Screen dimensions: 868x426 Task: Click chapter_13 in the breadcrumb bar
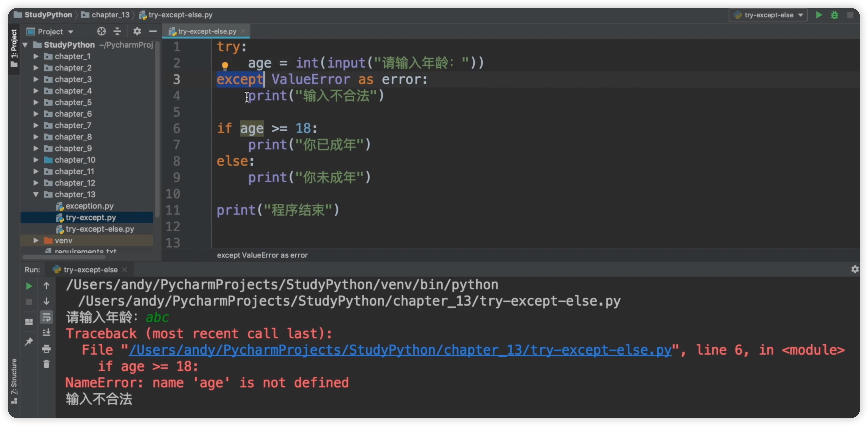tap(106, 15)
